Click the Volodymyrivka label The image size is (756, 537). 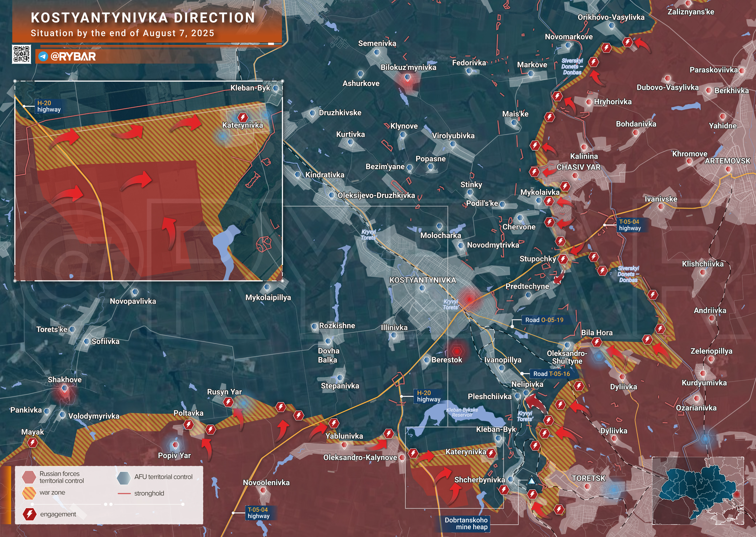(94, 416)
